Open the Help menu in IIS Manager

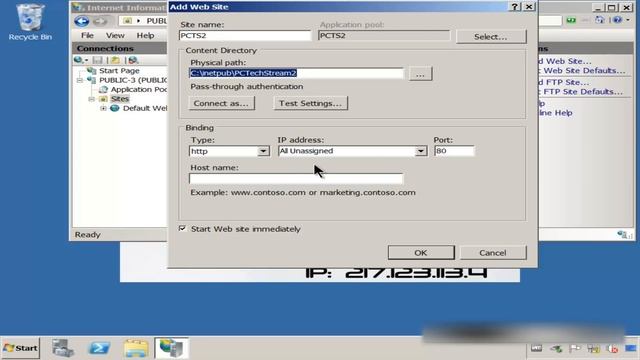pos(145,36)
